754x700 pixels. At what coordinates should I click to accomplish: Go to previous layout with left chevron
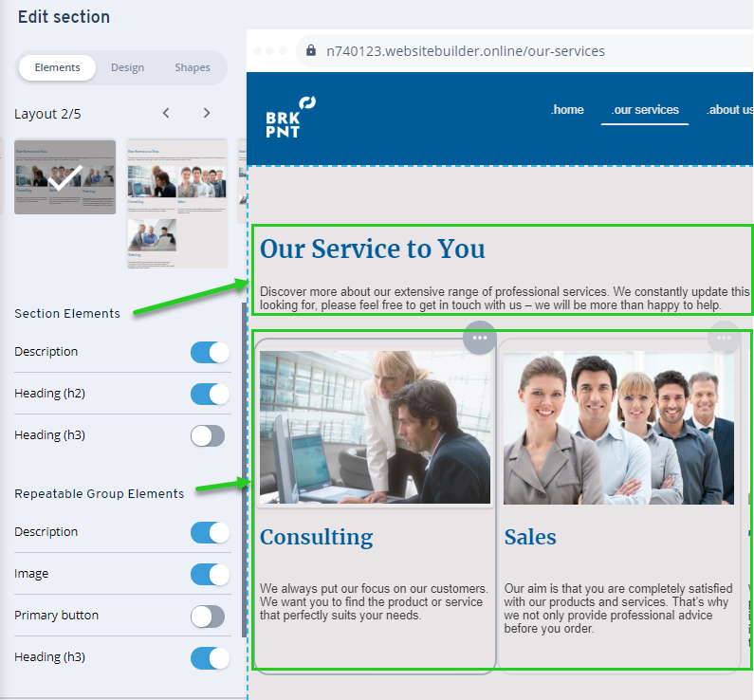click(x=166, y=113)
